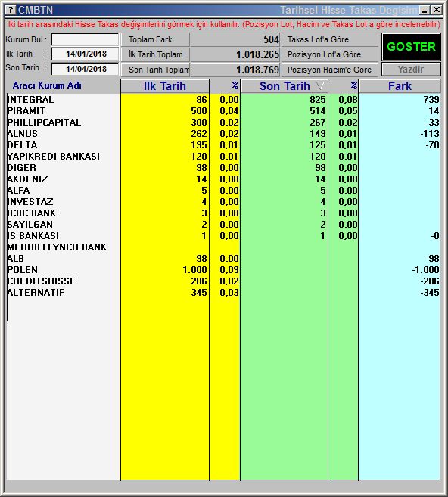Select the AKDENIZ row name
Screen dimensions: 448x497
point(27,179)
